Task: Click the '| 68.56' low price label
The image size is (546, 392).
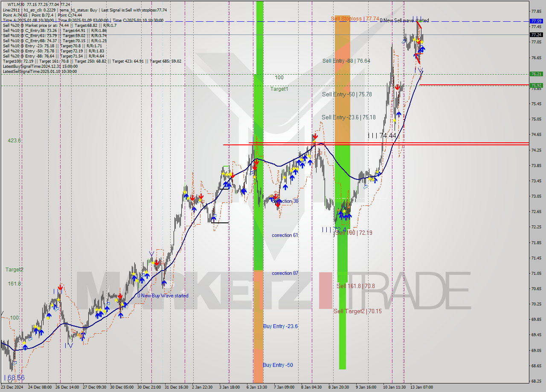Action: (x=14, y=378)
